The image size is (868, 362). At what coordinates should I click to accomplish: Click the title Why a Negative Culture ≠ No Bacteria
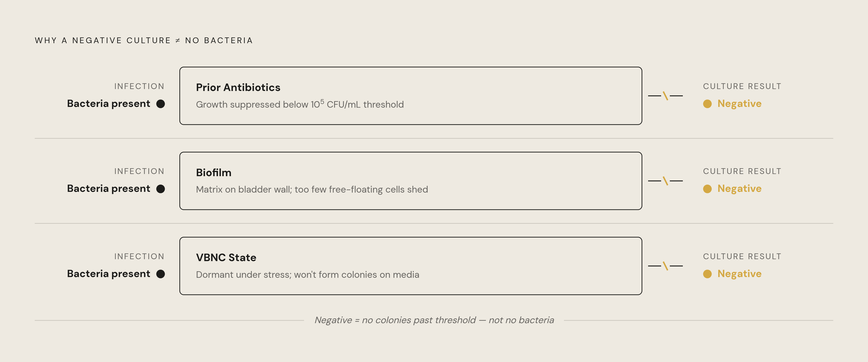click(144, 41)
